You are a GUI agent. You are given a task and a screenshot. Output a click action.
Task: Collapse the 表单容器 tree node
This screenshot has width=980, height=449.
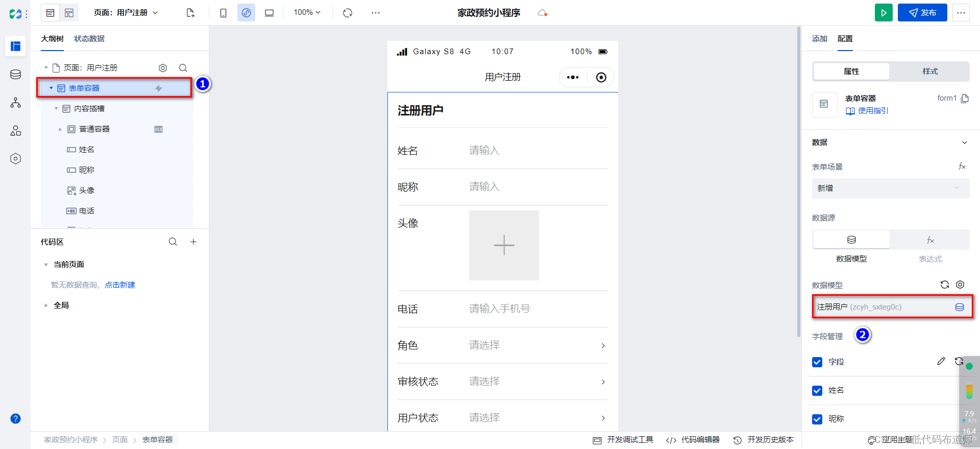click(51, 88)
